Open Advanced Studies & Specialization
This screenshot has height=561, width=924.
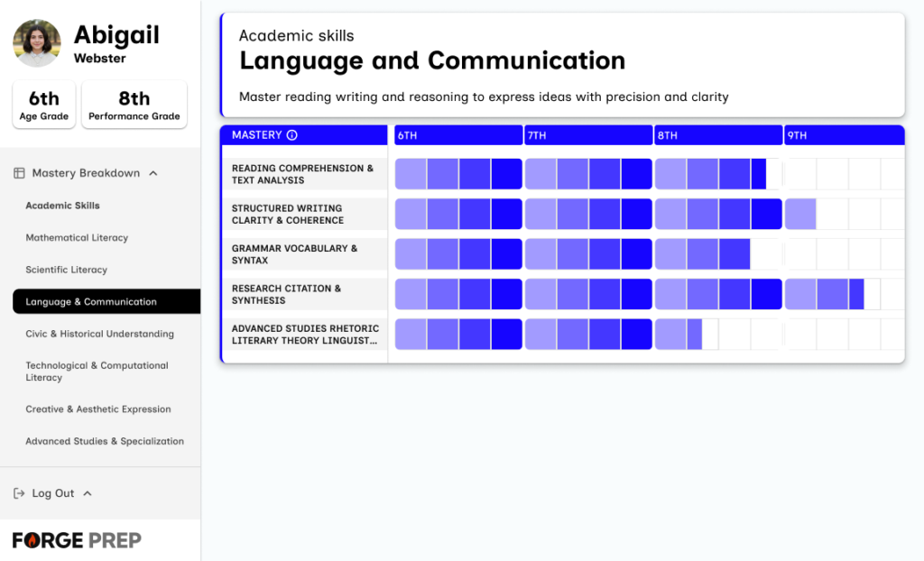click(x=105, y=441)
